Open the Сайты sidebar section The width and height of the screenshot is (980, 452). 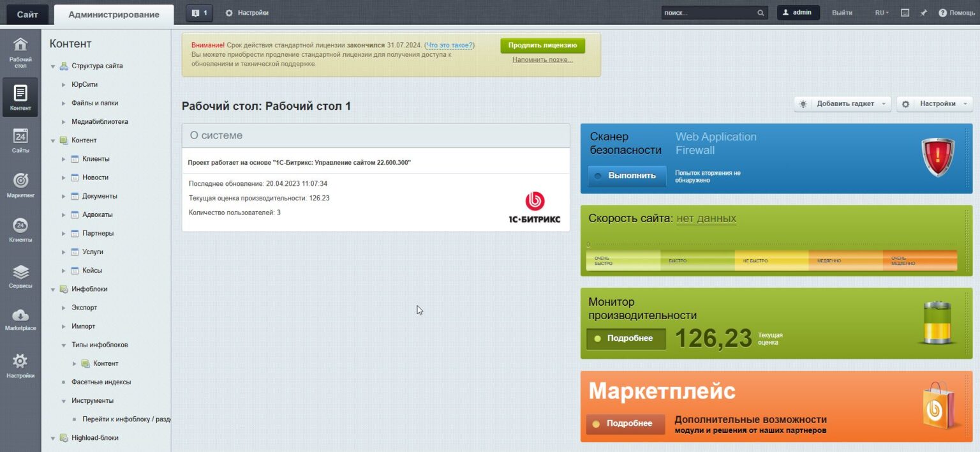coord(20,141)
